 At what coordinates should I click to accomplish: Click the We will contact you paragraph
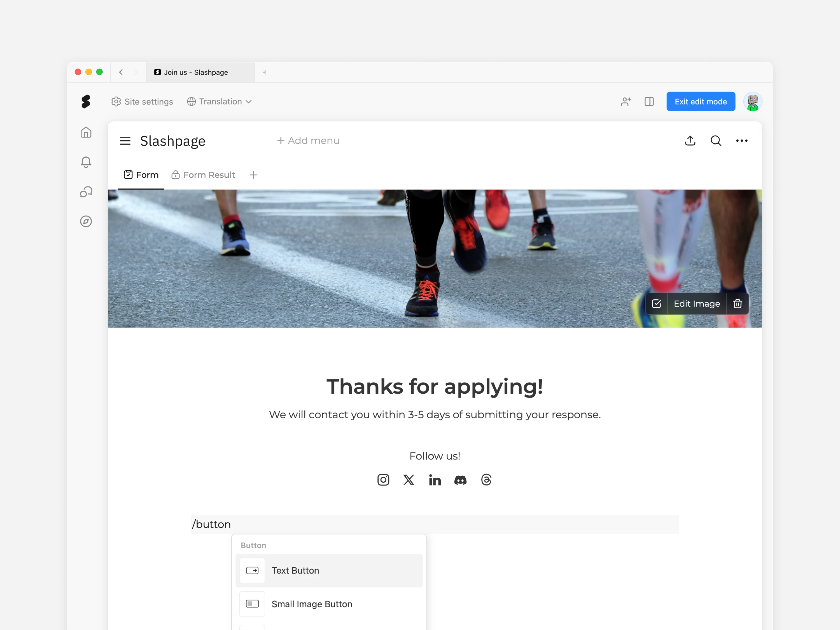point(435,414)
